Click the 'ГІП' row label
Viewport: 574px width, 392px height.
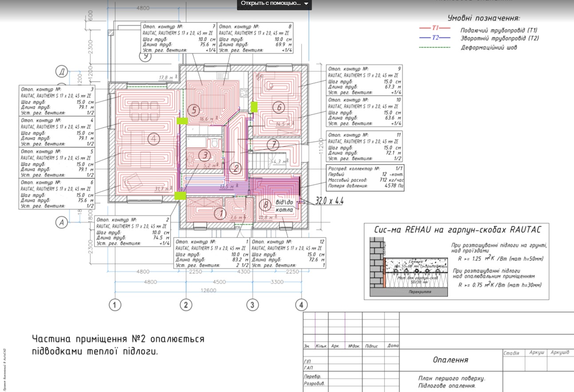[x=308, y=361]
